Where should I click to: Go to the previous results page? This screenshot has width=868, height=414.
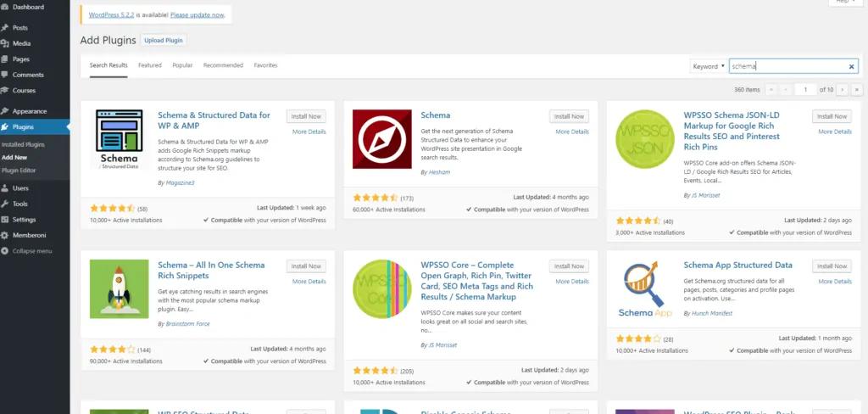pos(786,89)
